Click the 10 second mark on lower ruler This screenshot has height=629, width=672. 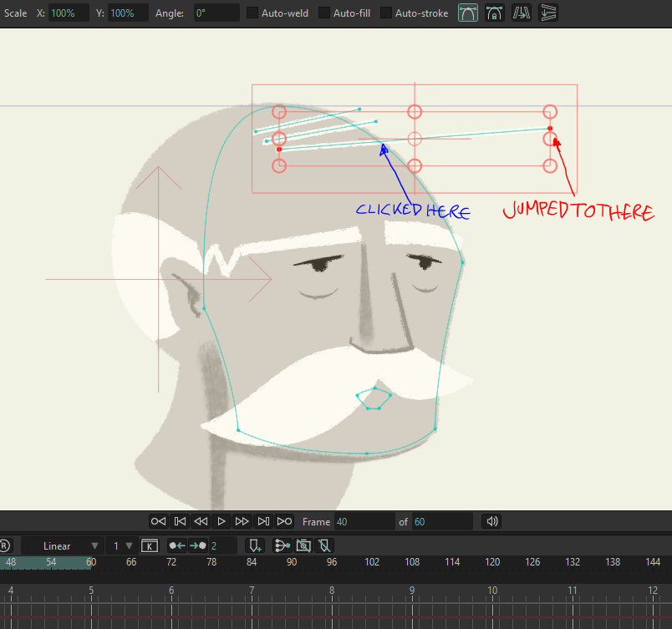click(x=492, y=591)
